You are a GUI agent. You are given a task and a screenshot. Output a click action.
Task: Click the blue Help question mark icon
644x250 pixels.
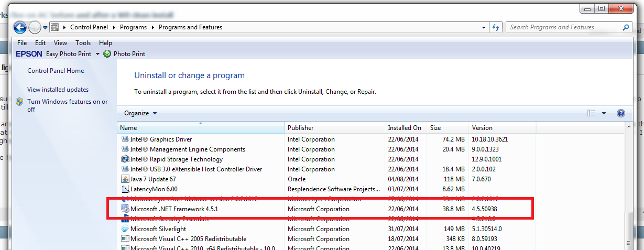pos(621,113)
